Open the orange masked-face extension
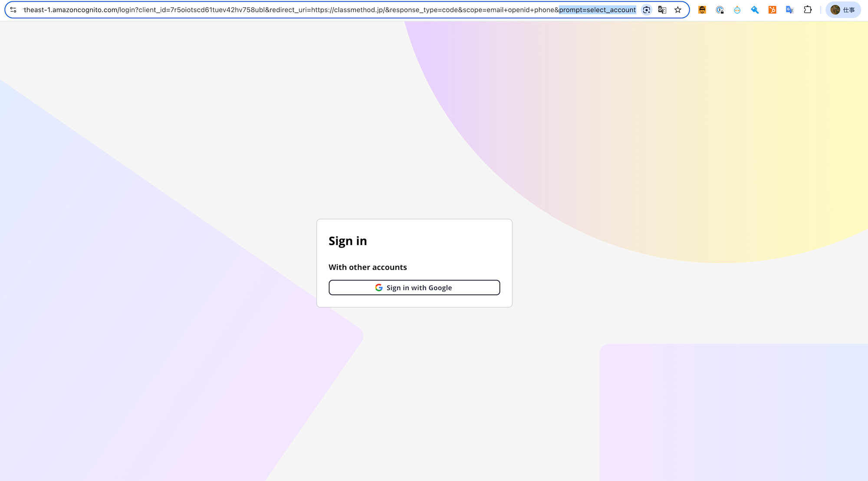This screenshot has width=868, height=481. coord(702,10)
